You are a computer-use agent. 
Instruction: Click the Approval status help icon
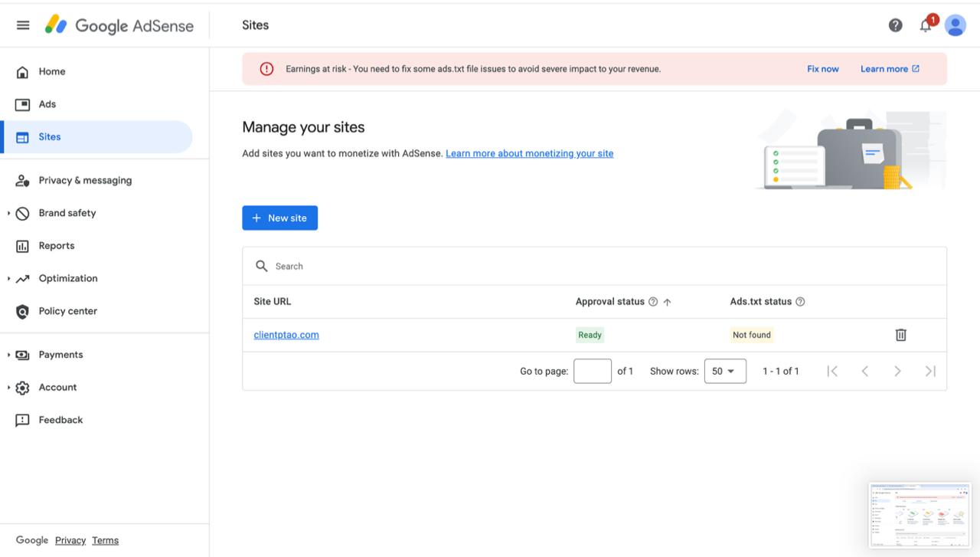[x=653, y=302]
